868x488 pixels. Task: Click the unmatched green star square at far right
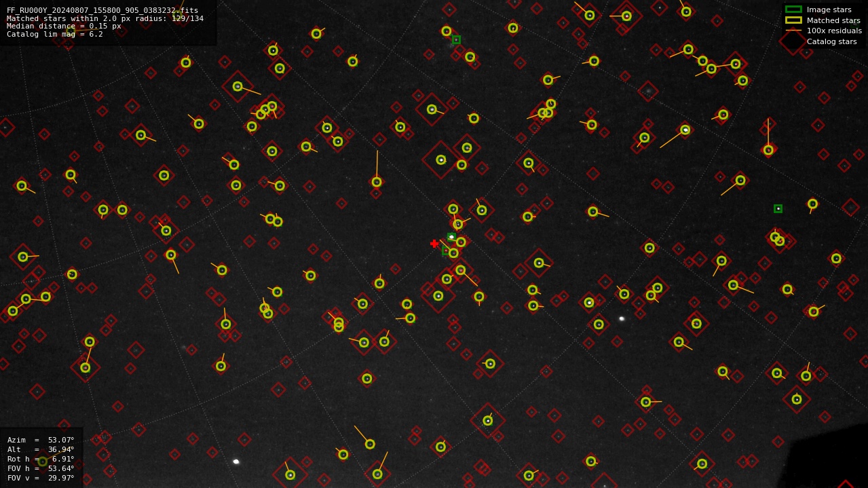click(x=778, y=208)
